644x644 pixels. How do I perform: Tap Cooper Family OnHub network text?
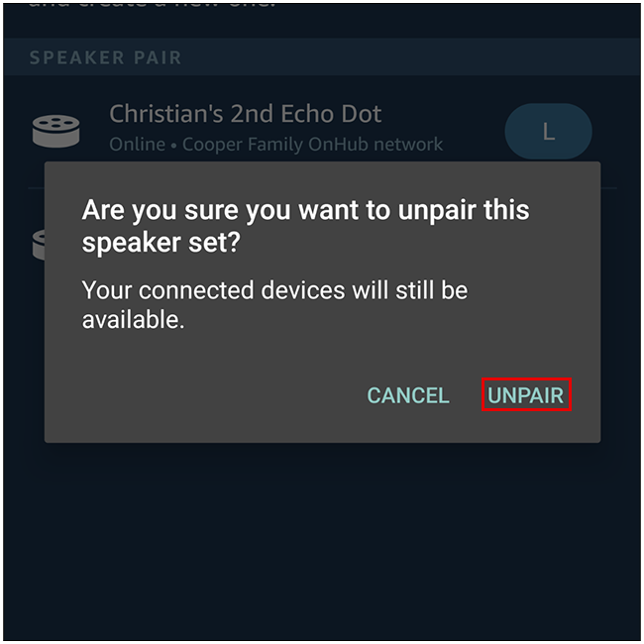[x=312, y=145]
